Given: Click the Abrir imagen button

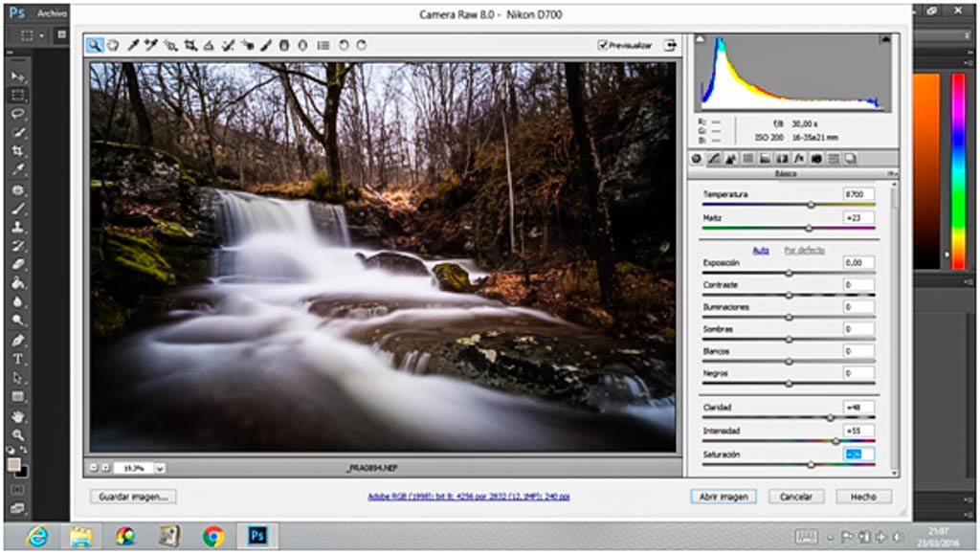Looking at the screenshot, I should (723, 497).
